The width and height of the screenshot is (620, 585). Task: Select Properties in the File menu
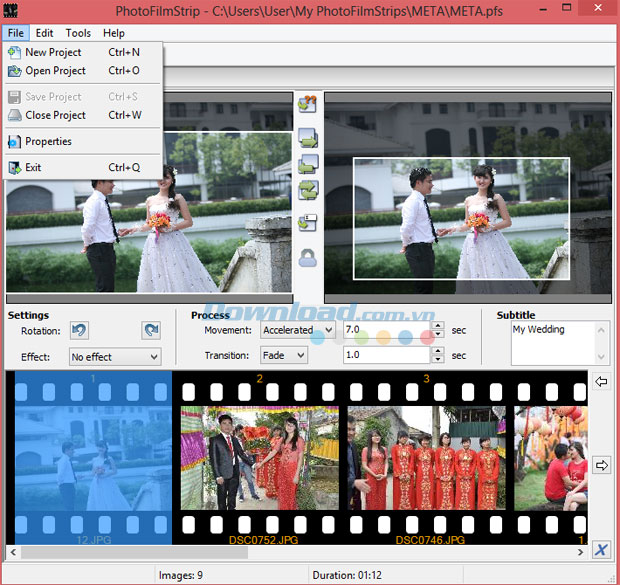click(48, 141)
